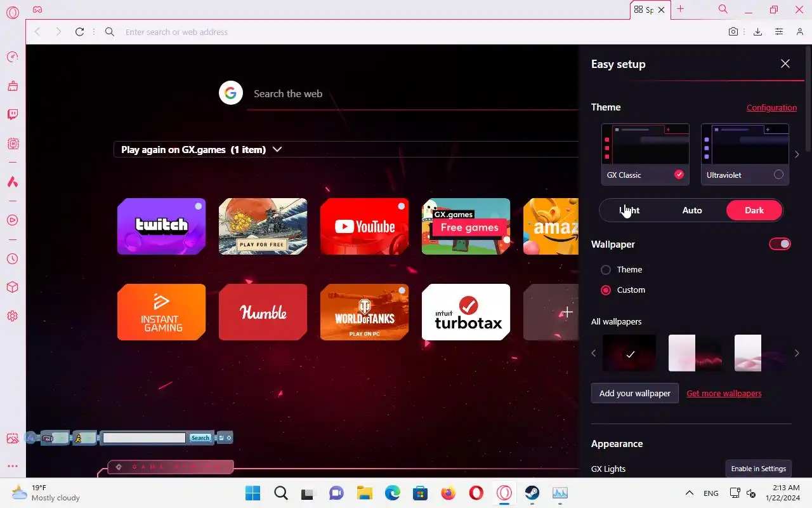This screenshot has width=812, height=508.
Task: Open the World of Tanks tile
Action: point(365,312)
